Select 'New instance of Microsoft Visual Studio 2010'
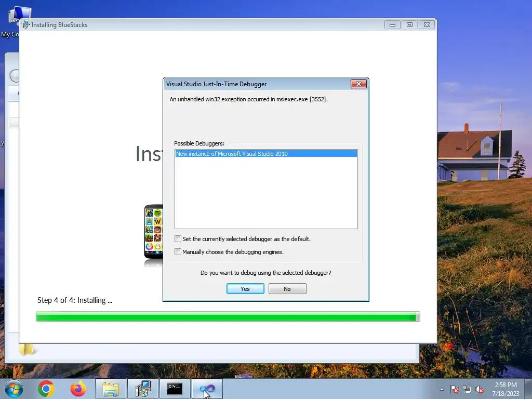 [x=266, y=154]
